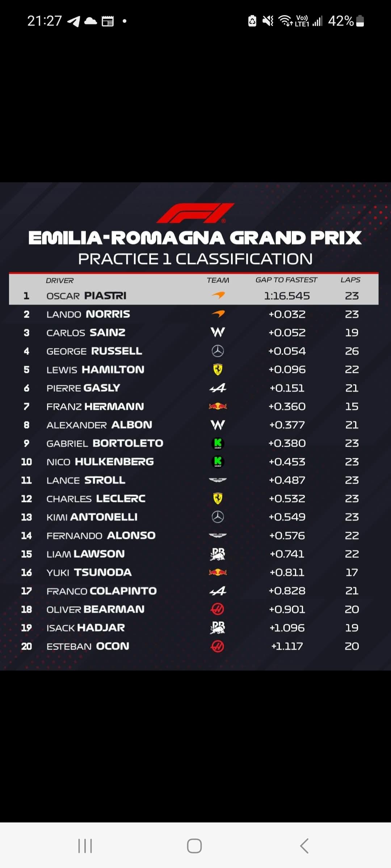The height and width of the screenshot is (868, 391).
Task: Tap the battery indicator in status bar
Action: click(x=360, y=21)
